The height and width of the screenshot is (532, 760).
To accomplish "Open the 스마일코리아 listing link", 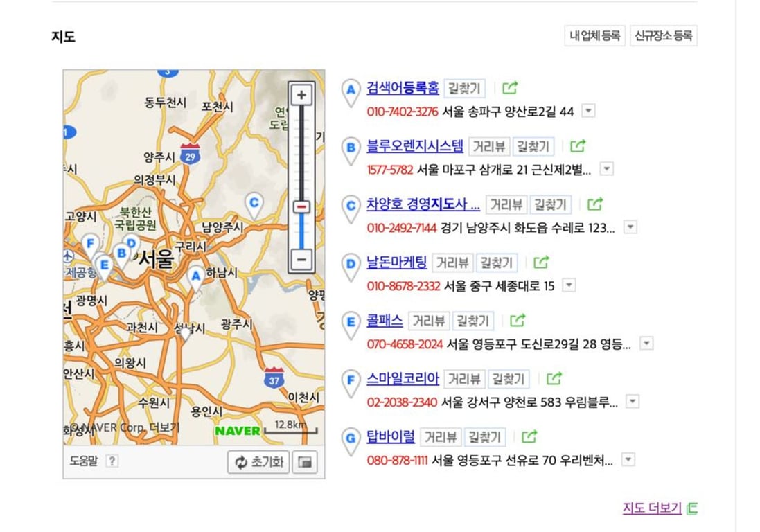I will pyautogui.click(x=403, y=378).
